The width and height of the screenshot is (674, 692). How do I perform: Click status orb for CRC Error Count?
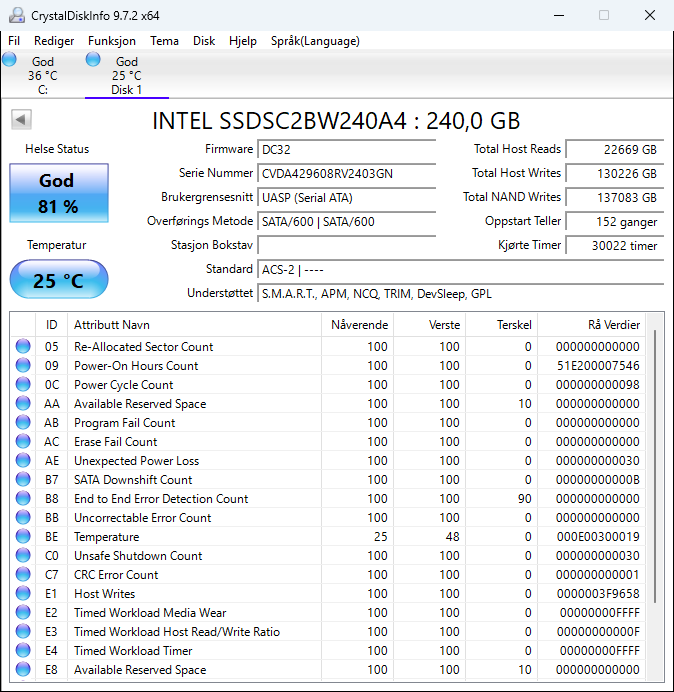[x=23, y=574]
